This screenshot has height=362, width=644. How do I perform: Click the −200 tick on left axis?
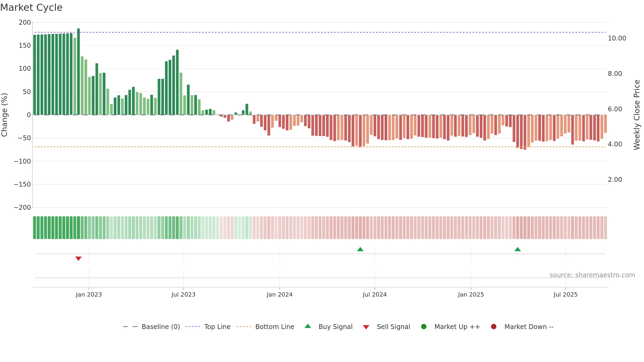[22, 208]
